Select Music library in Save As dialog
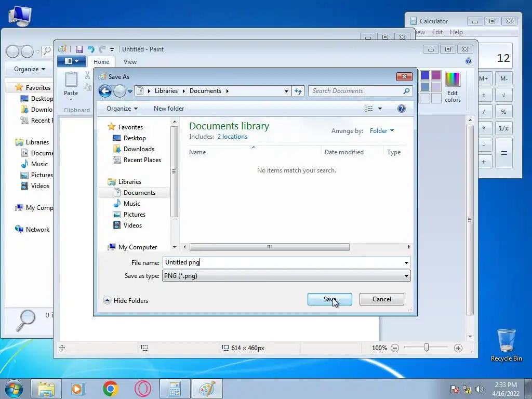The height and width of the screenshot is (399, 532). 131,204
